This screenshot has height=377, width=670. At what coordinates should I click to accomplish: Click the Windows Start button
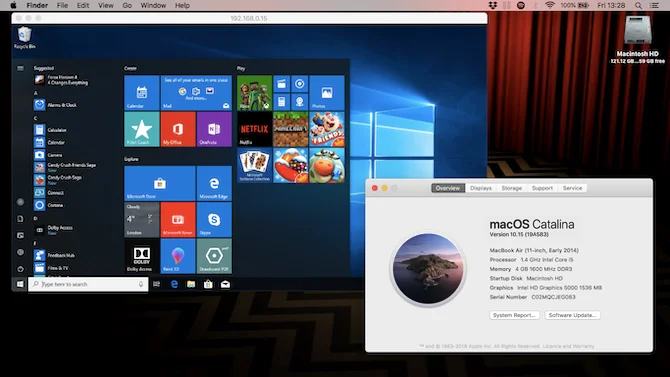click(20, 284)
